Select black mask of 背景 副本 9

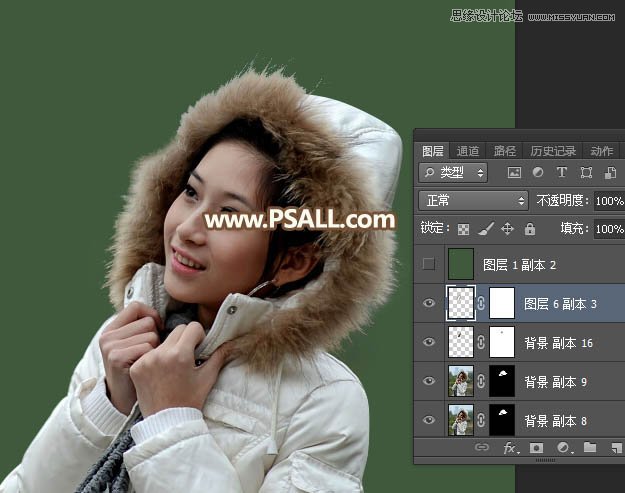click(501, 381)
